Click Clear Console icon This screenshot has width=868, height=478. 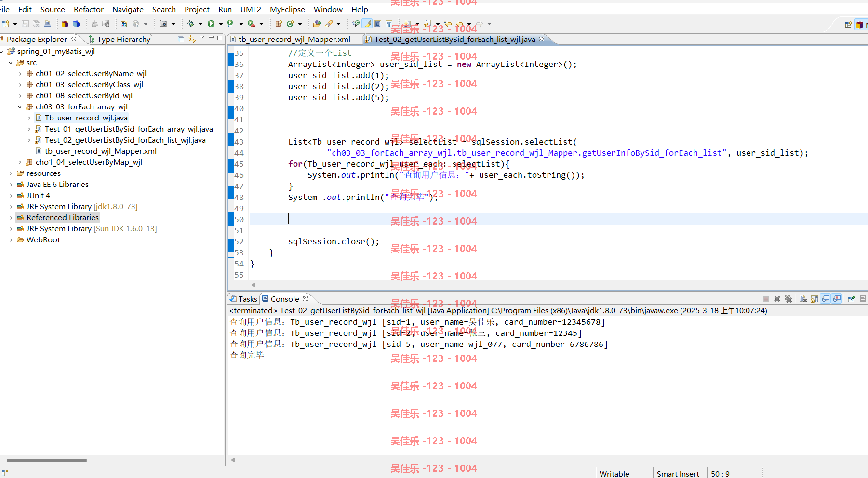[803, 299]
